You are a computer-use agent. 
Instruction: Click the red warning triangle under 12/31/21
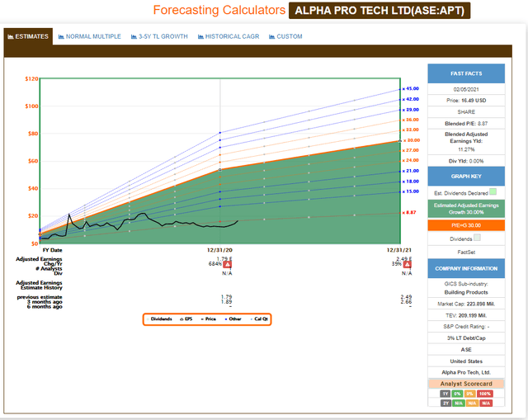click(x=407, y=264)
